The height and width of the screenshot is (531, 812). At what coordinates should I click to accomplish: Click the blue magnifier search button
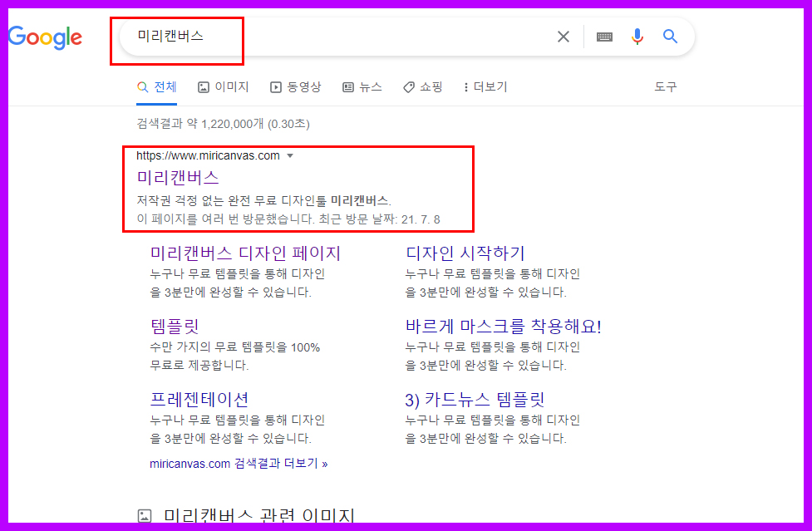(x=670, y=37)
